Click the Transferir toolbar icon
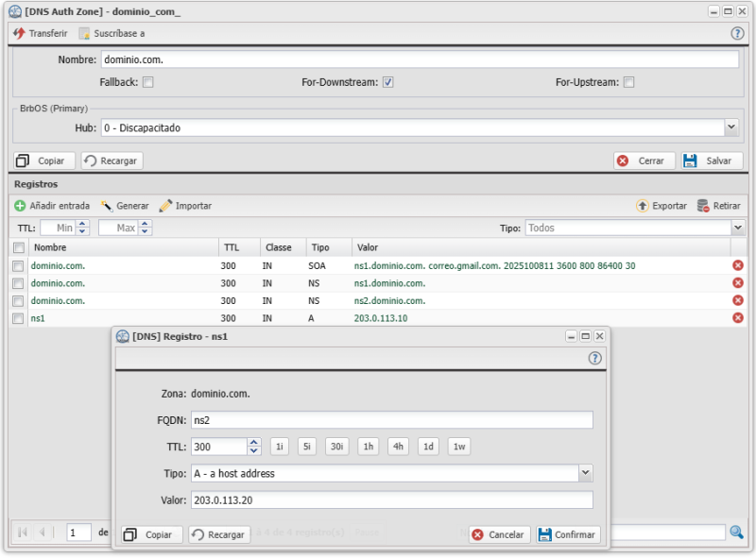Viewport: 756px width, 558px height. (x=19, y=33)
